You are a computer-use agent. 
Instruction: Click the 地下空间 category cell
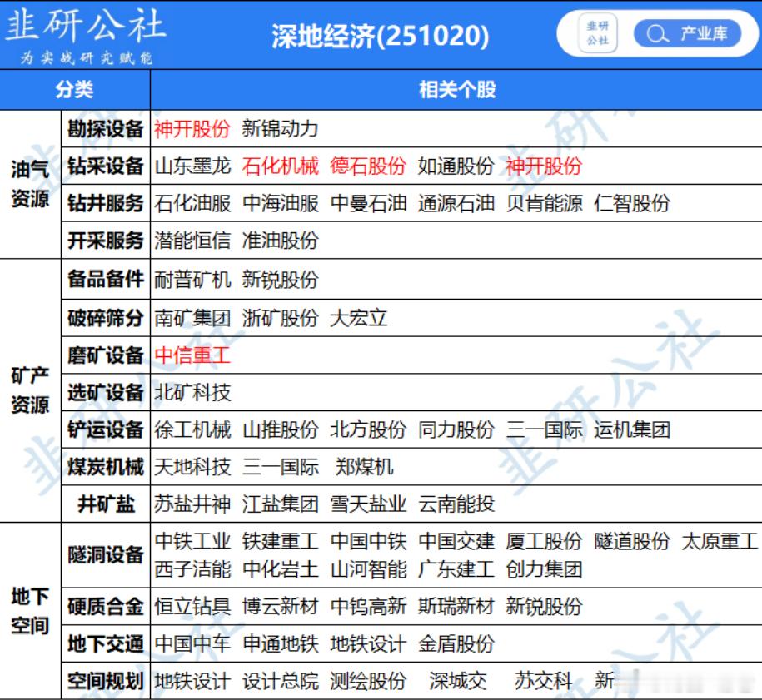30,611
